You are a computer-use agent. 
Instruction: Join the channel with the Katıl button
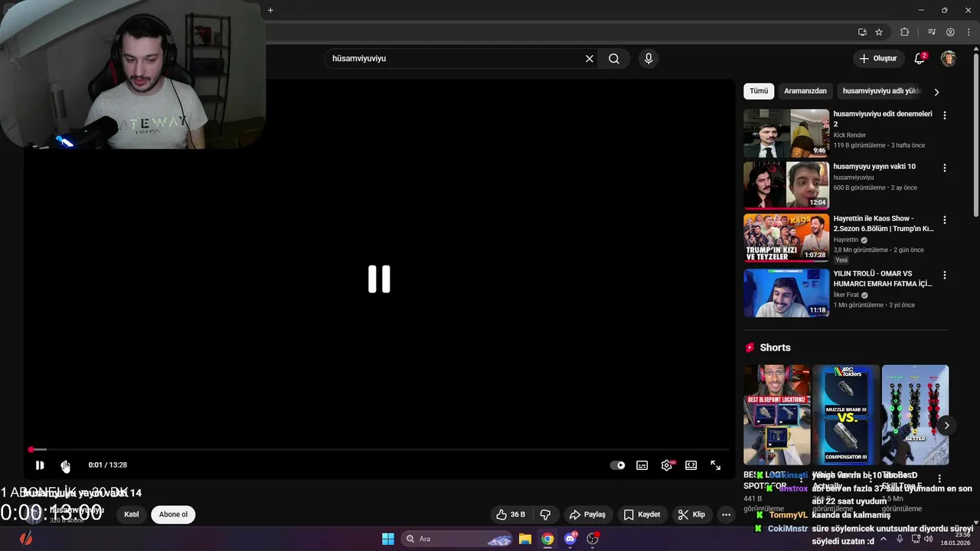coord(132,514)
